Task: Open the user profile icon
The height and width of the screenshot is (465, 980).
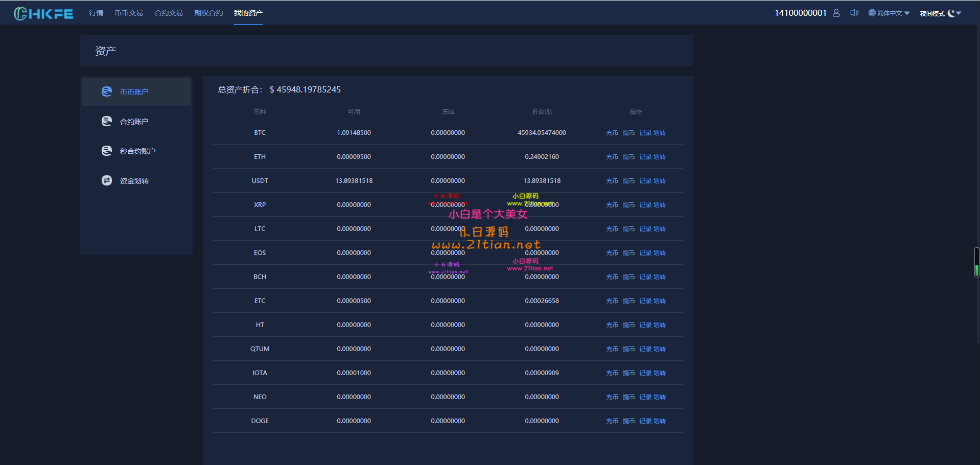Action: click(836, 13)
